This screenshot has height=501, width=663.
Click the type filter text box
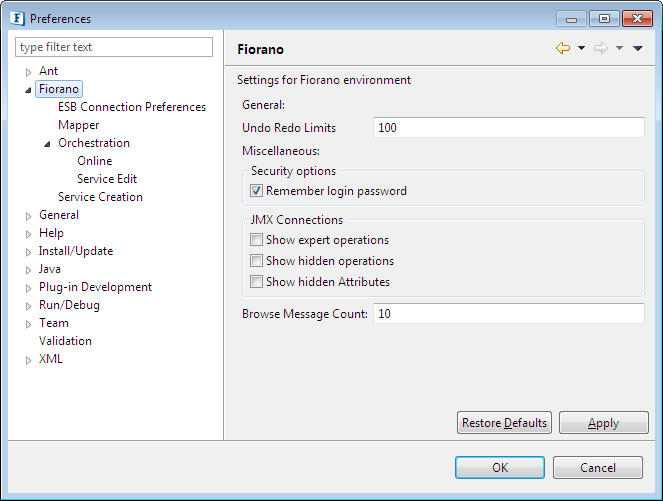114,47
